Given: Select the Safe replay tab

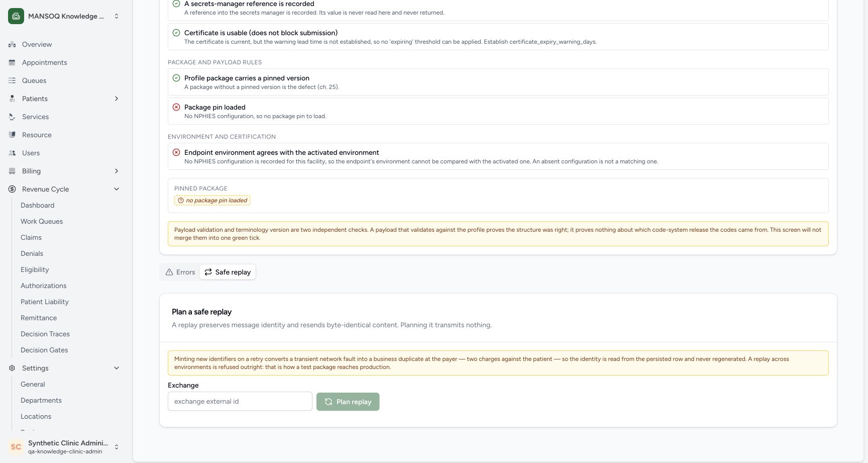Looking at the screenshot, I should pos(228,272).
